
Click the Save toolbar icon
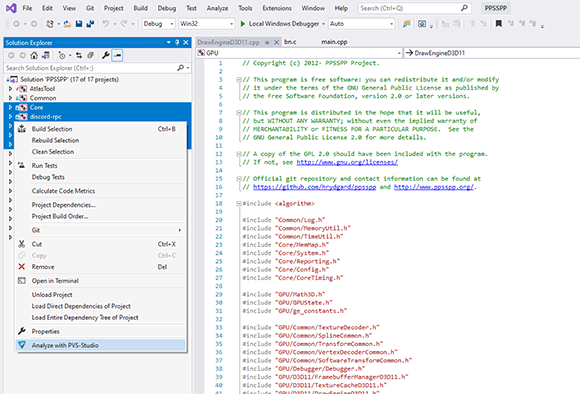coord(79,24)
